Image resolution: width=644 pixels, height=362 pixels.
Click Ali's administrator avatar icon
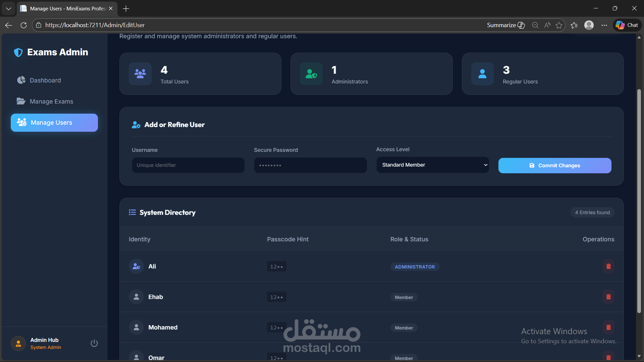point(136,266)
